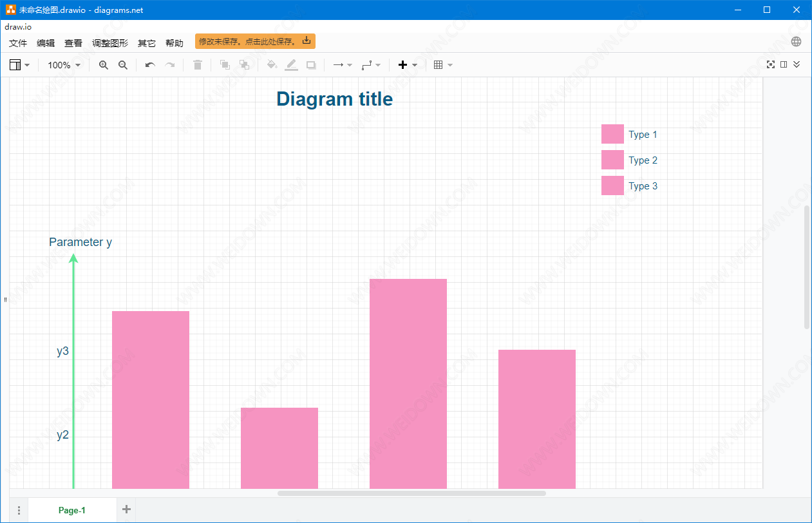Open the 100% zoom level dropdown
The image size is (812, 523).
pos(64,65)
